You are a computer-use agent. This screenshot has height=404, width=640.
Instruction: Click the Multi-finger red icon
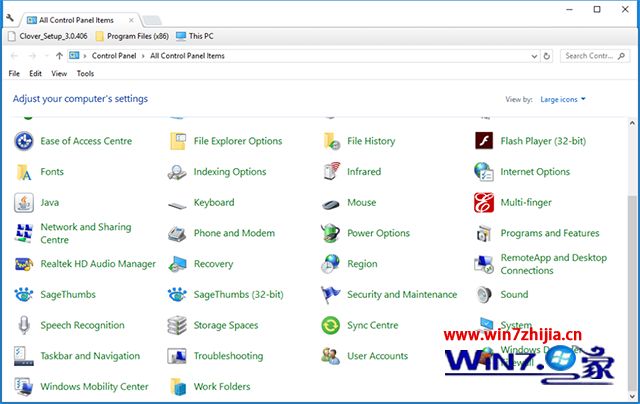(x=484, y=202)
